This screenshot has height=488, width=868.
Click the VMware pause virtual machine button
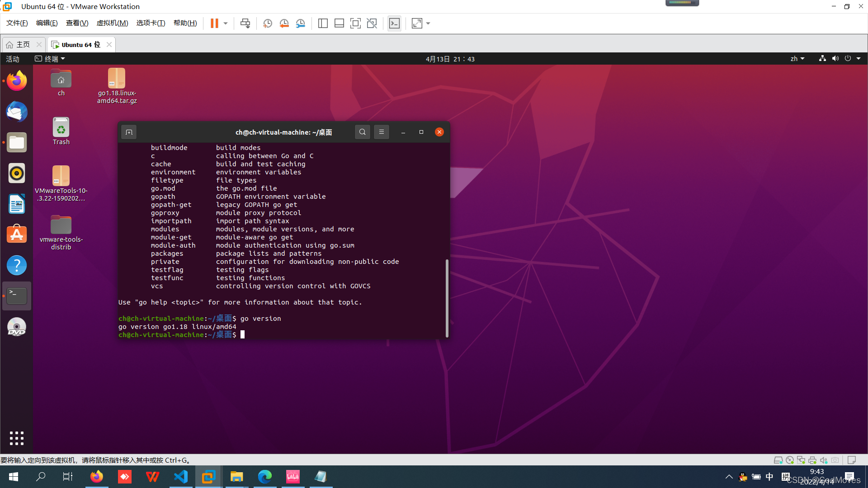click(x=214, y=23)
